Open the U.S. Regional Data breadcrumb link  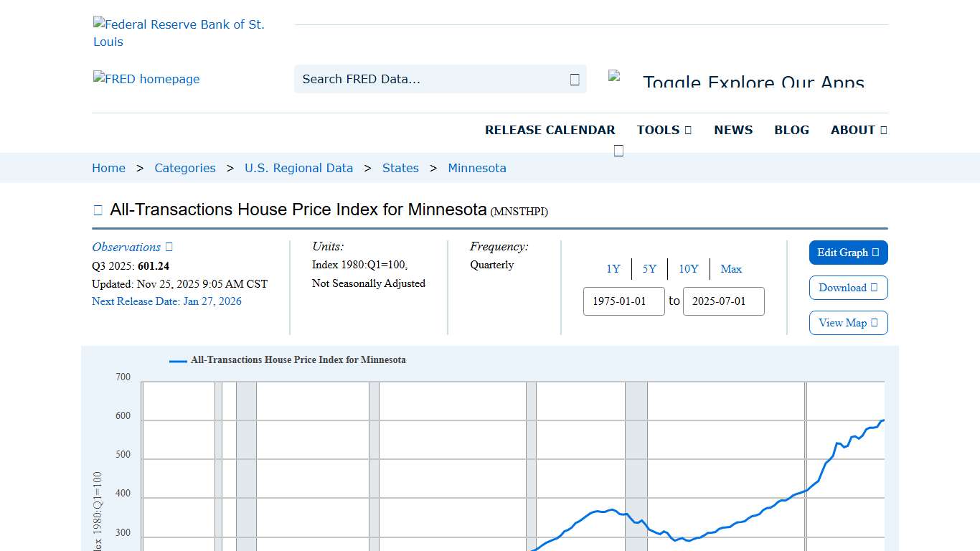pos(298,167)
